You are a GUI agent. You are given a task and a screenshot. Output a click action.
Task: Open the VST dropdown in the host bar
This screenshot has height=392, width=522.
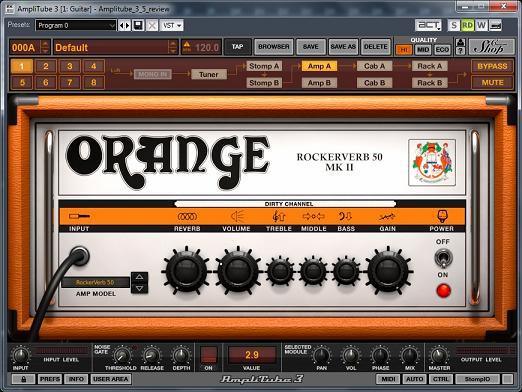coord(172,25)
